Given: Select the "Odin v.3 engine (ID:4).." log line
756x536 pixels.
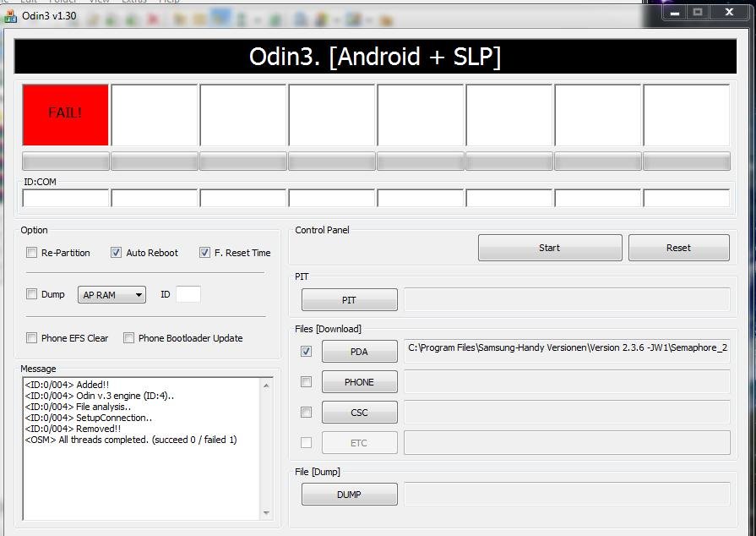Looking at the screenshot, I should (x=100, y=396).
